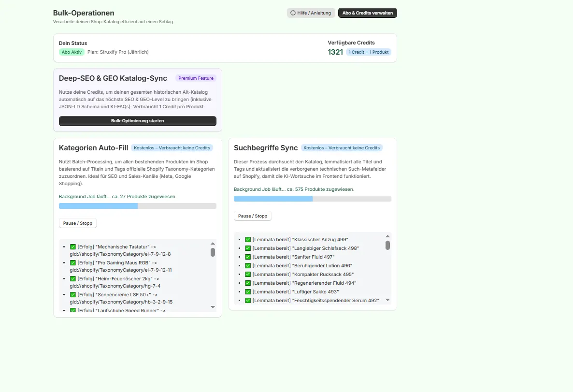Click check icon beside Luftiger Sakko 493
573x392 pixels.
coord(248,292)
